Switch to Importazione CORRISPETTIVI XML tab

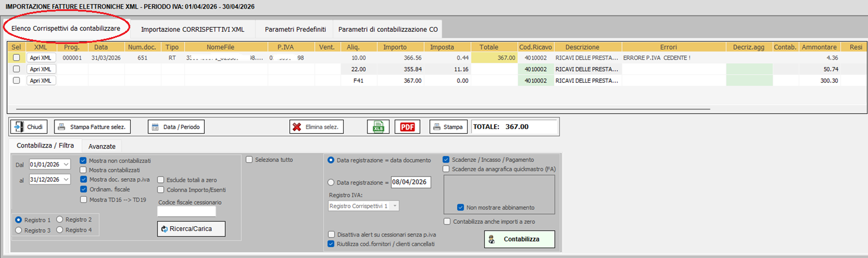pos(193,29)
